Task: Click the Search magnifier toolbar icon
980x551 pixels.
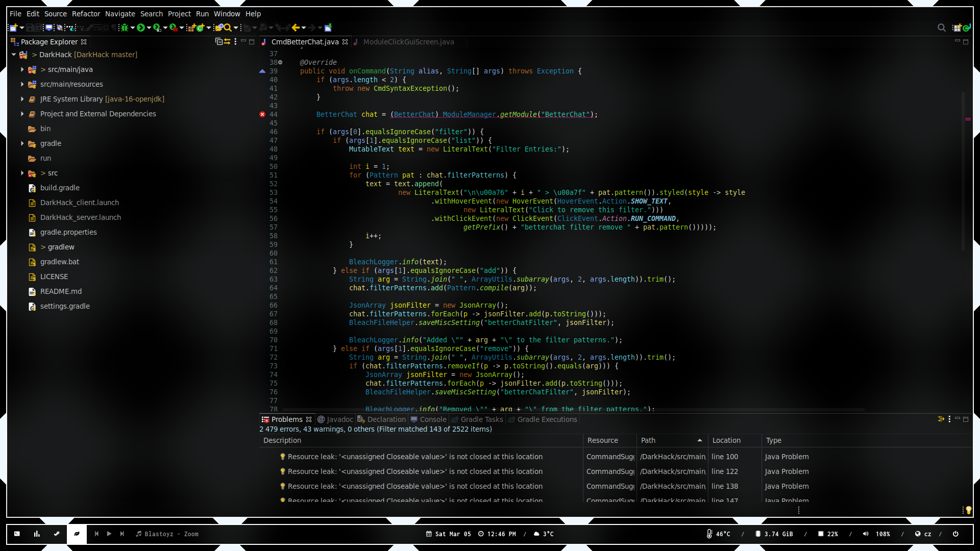Action: point(228,28)
